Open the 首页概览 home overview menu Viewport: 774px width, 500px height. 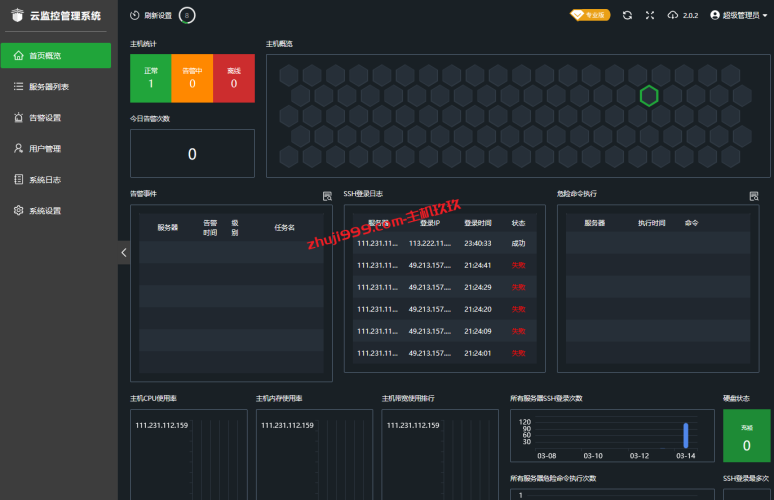[x=56, y=55]
